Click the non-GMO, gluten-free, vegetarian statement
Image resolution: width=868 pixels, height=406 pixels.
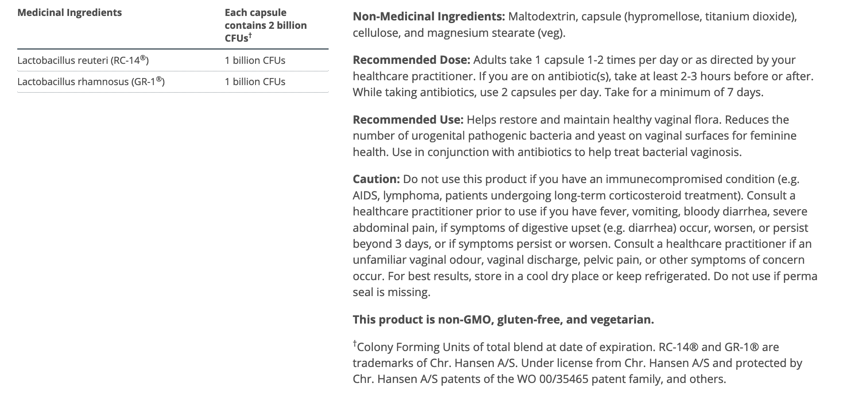(x=503, y=320)
